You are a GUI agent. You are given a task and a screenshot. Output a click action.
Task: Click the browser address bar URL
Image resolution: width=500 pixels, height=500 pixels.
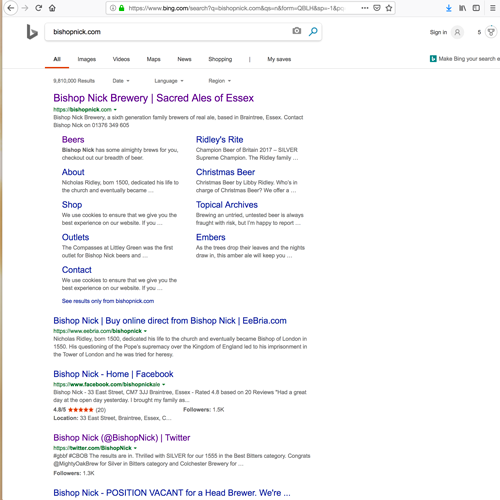coord(236,8)
